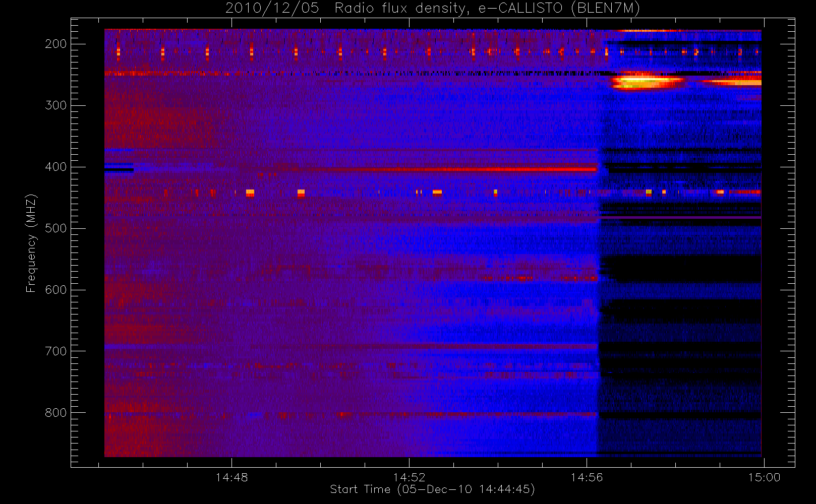Click the 400 frequency axis label
816x504 pixels.
point(55,167)
